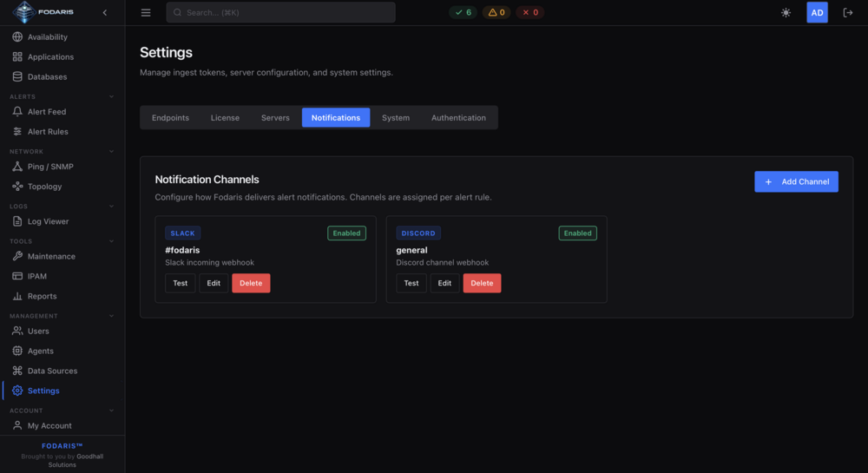Image resolution: width=868 pixels, height=473 pixels.
Task: Click the Agents chip icon
Action: 17,351
